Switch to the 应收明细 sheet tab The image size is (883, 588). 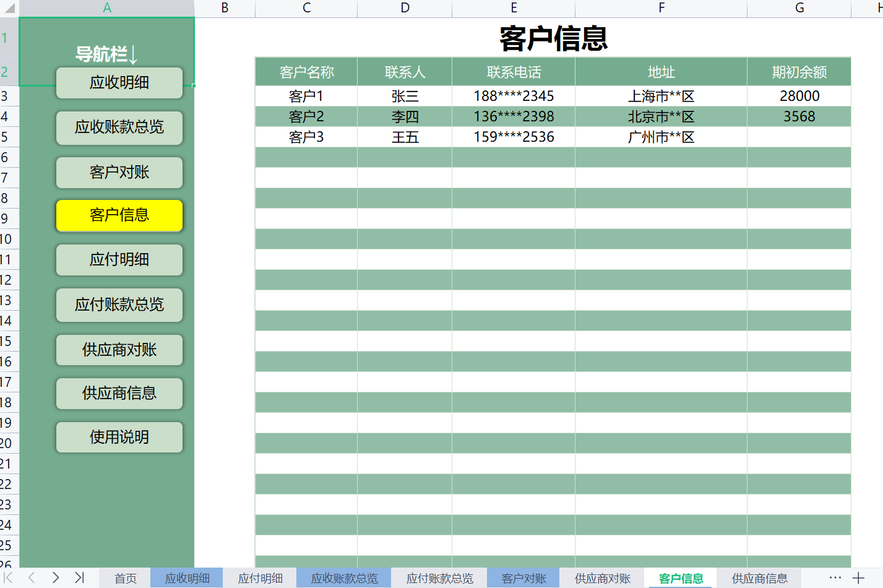187,578
